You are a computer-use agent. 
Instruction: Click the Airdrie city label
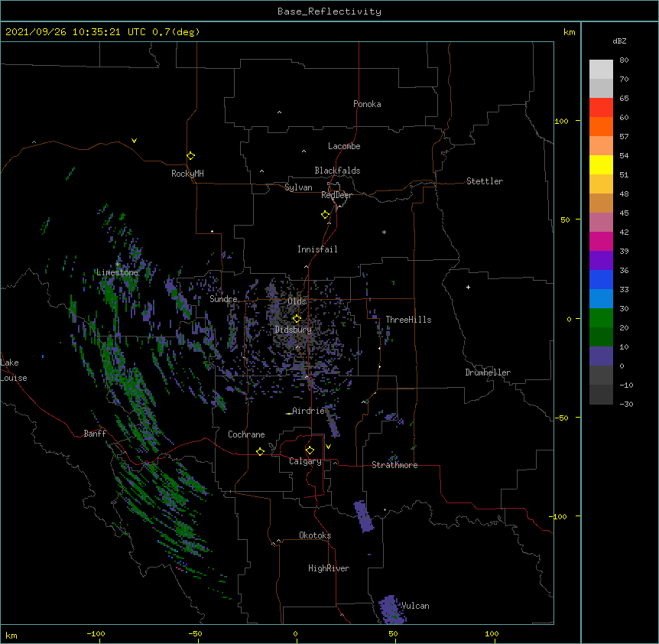308,411
